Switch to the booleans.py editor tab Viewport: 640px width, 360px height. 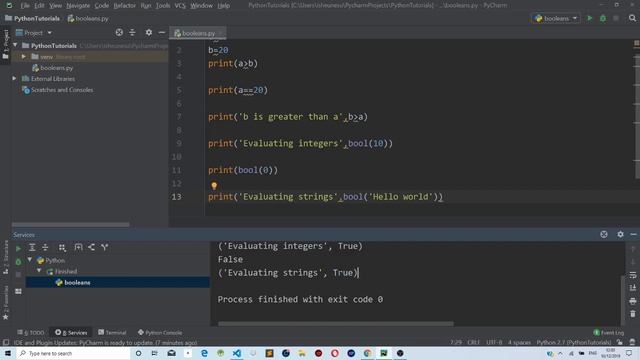tap(198, 33)
